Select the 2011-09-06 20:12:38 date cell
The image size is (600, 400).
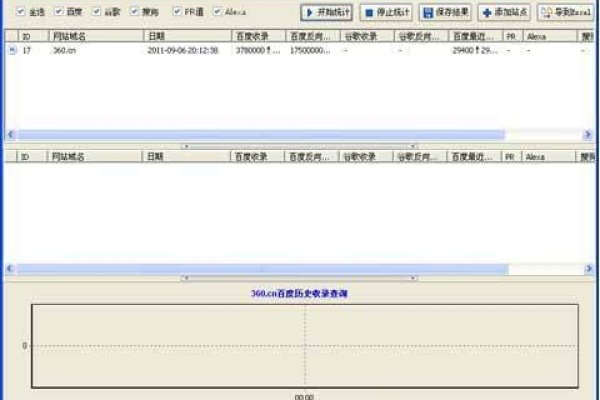pyautogui.click(x=183, y=50)
